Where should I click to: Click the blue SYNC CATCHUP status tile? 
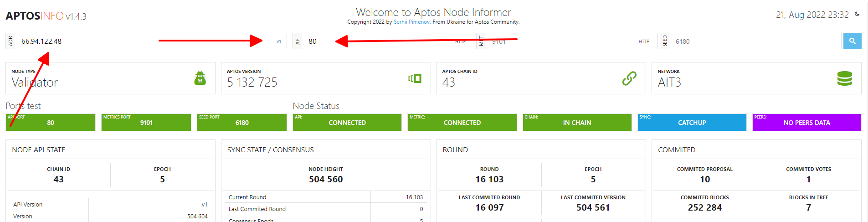(692, 123)
